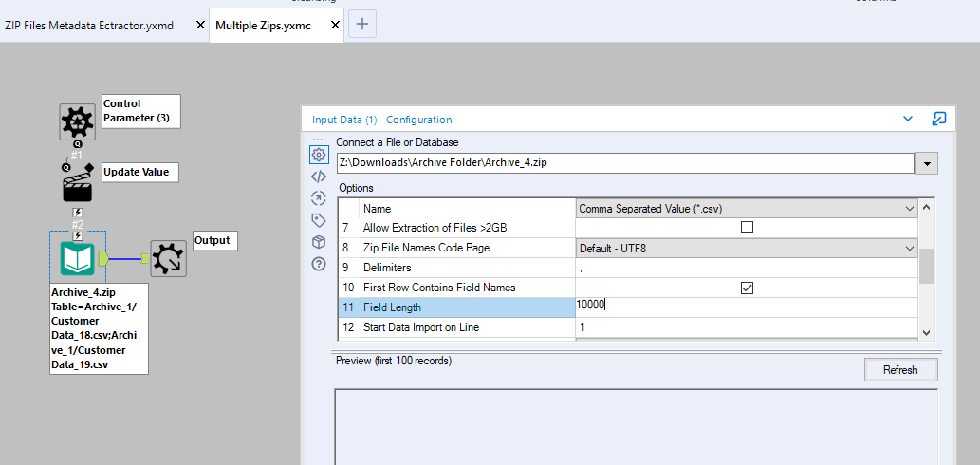Select the Macro Output tool node
Image resolution: width=980 pixels, height=465 pixels.
(168, 258)
